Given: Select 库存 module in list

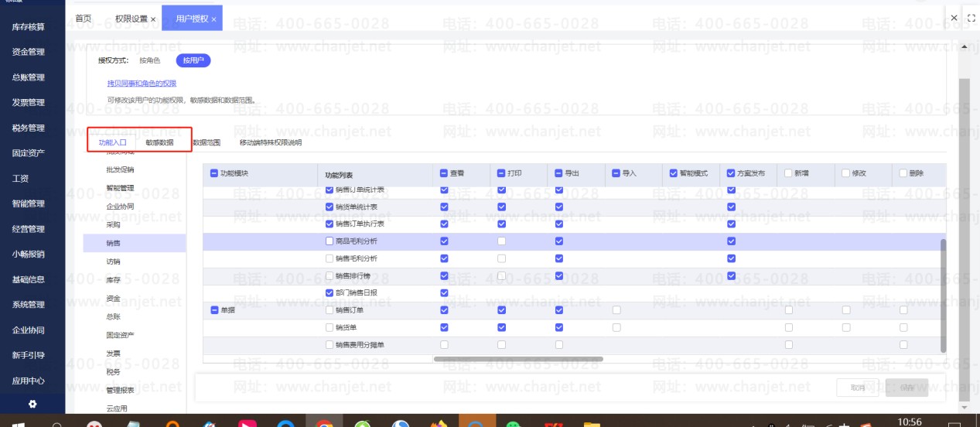Looking at the screenshot, I should pyautogui.click(x=113, y=280).
